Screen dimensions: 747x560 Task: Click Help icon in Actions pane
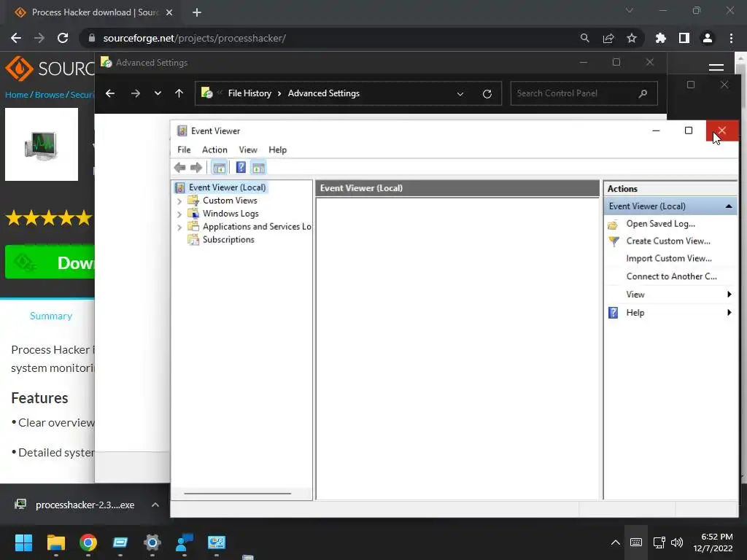[x=613, y=313]
